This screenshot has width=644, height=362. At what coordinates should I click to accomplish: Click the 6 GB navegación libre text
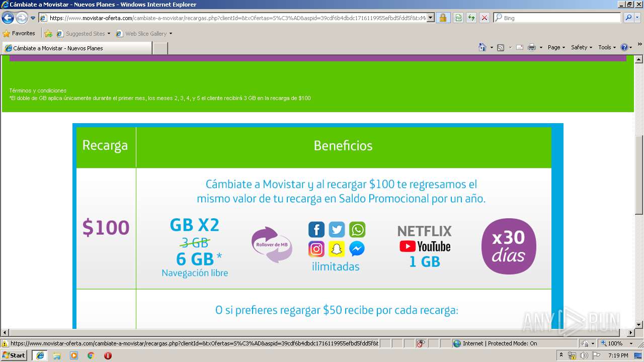tap(195, 265)
